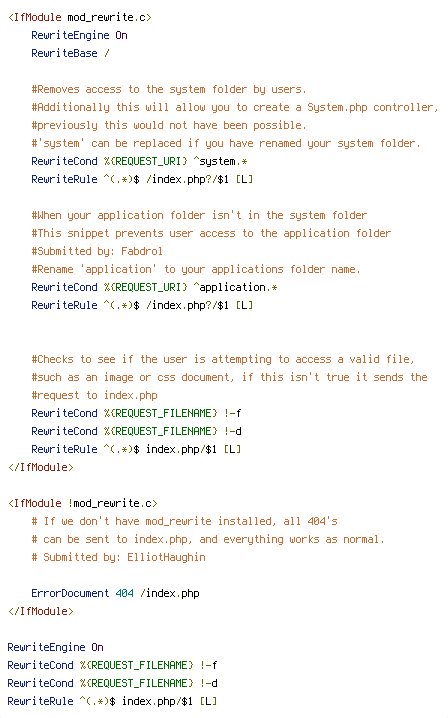The width and height of the screenshot is (448, 718).
Task: Click the '#request to index.php' comment
Action: (x=94, y=395)
